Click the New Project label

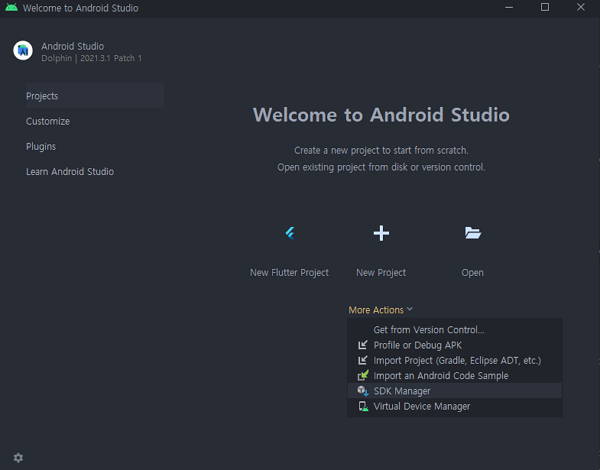[x=381, y=273]
